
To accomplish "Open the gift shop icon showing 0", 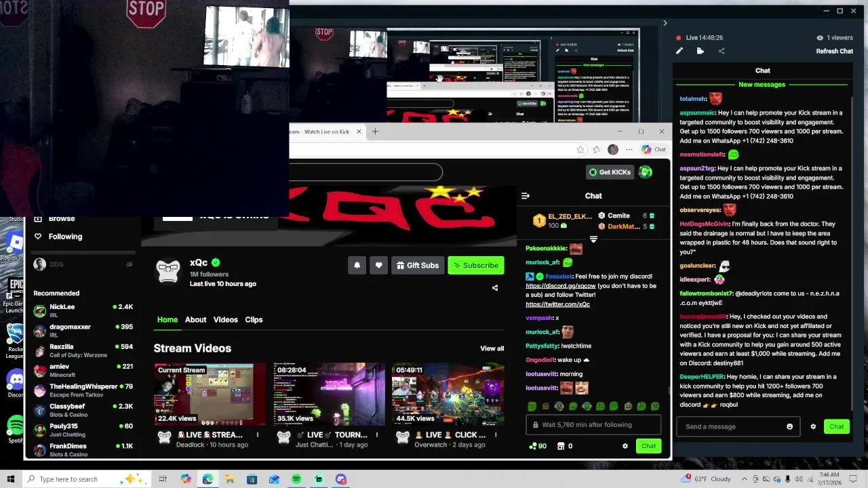I will pyautogui.click(x=565, y=446).
